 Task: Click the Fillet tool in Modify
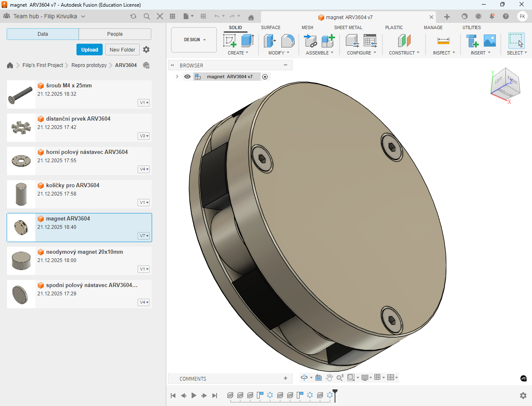[288, 41]
